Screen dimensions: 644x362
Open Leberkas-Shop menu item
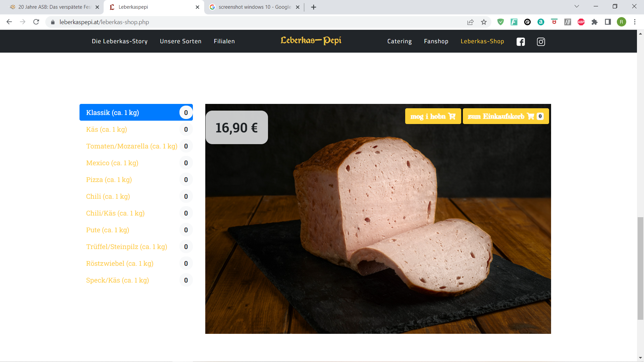(482, 41)
